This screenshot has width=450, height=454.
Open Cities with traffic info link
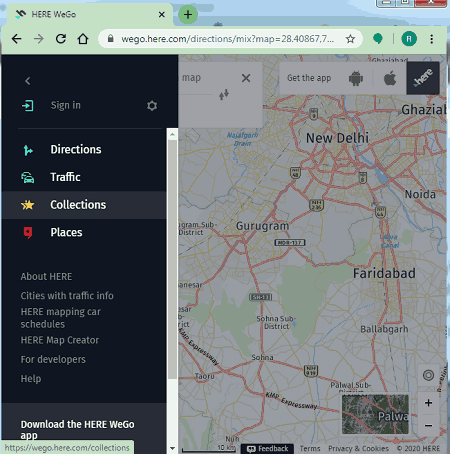click(67, 296)
